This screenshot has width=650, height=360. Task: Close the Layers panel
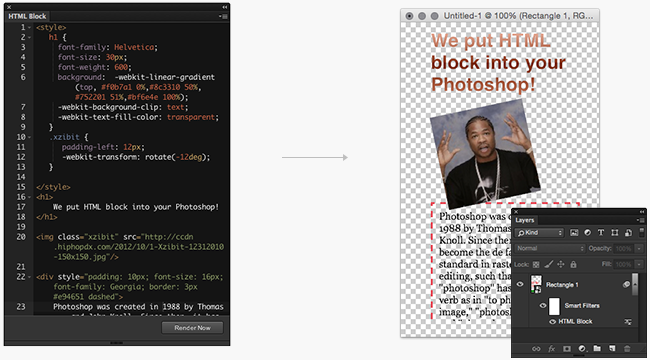[x=517, y=211]
